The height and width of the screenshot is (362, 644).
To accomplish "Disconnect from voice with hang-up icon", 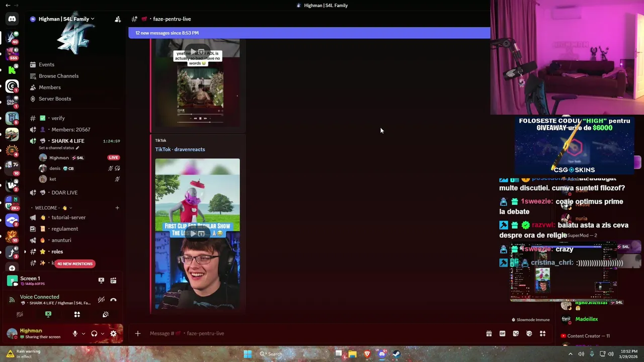I will click(x=113, y=300).
